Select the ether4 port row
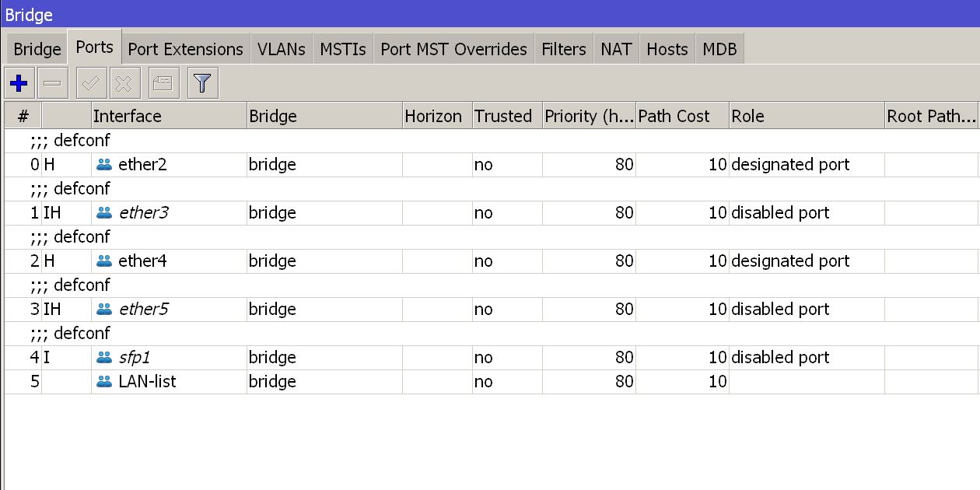The height and width of the screenshot is (490, 980). [x=492, y=261]
